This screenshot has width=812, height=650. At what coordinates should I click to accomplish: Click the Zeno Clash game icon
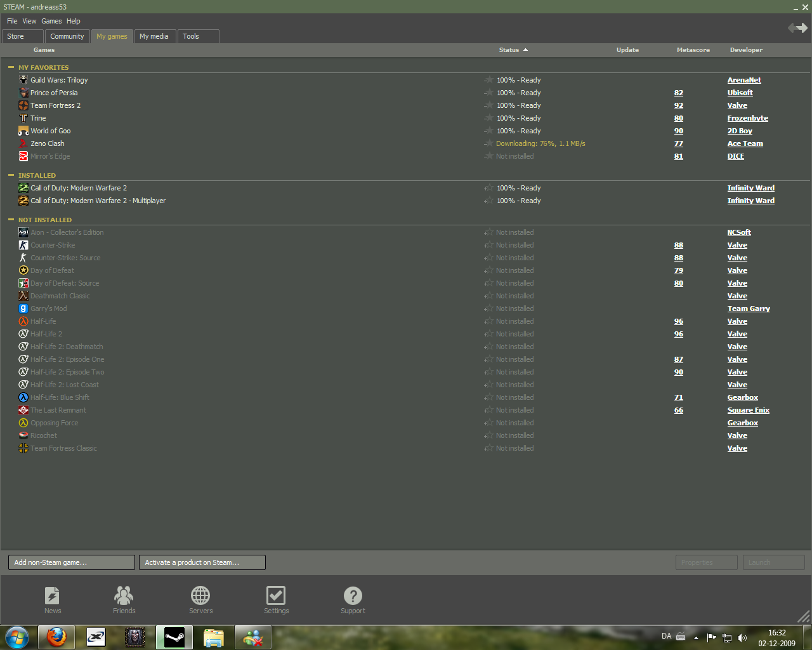(x=23, y=143)
